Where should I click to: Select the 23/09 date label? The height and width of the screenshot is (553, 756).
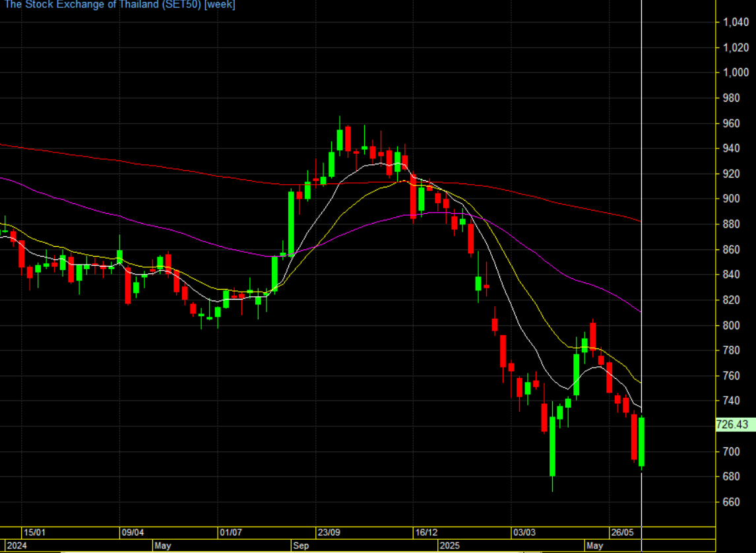click(329, 533)
